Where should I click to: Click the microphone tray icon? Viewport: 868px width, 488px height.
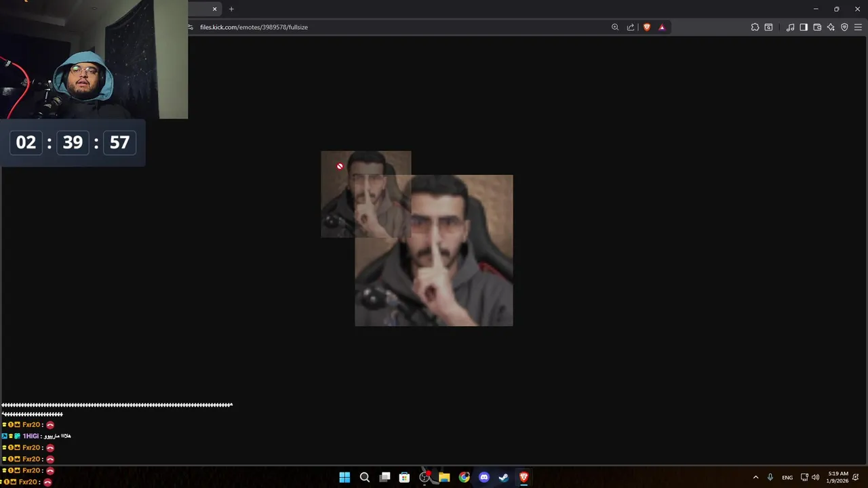click(x=770, y=477)
